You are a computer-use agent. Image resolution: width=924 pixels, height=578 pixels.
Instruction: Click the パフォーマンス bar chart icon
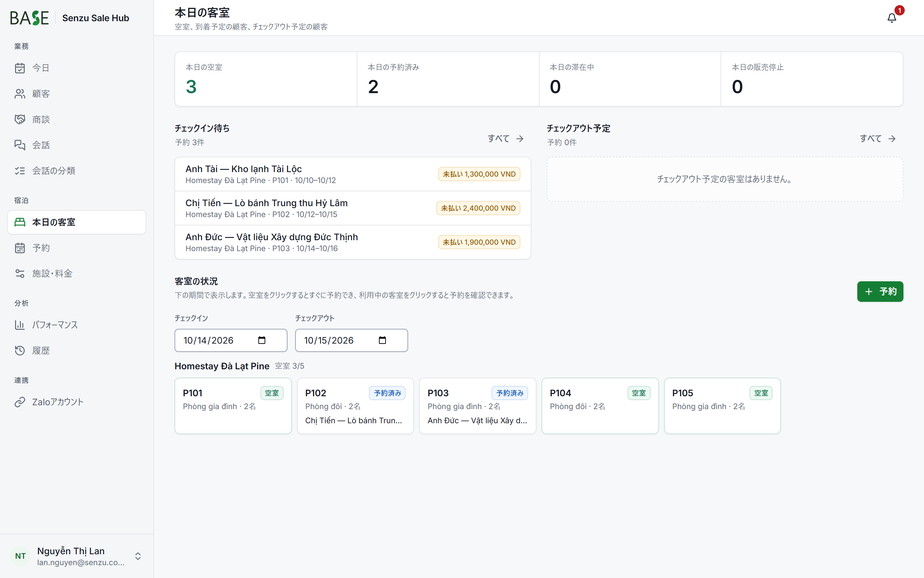click(x=20, y=325)
